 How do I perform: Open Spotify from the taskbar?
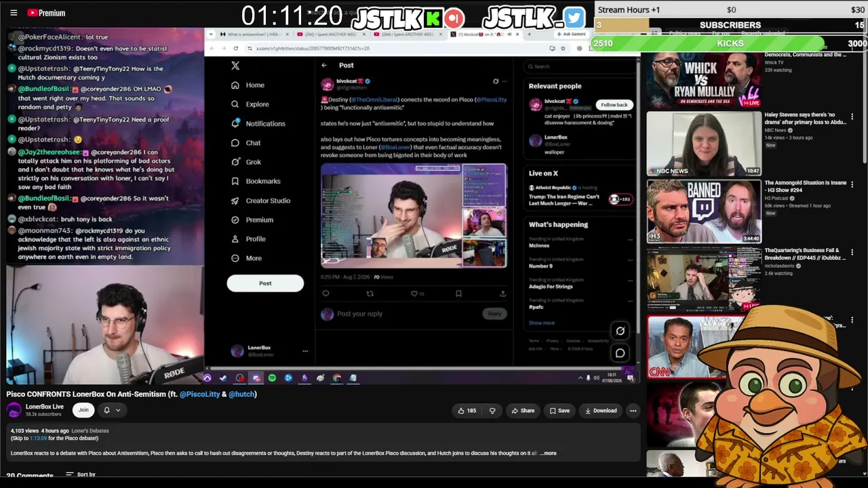272,378
